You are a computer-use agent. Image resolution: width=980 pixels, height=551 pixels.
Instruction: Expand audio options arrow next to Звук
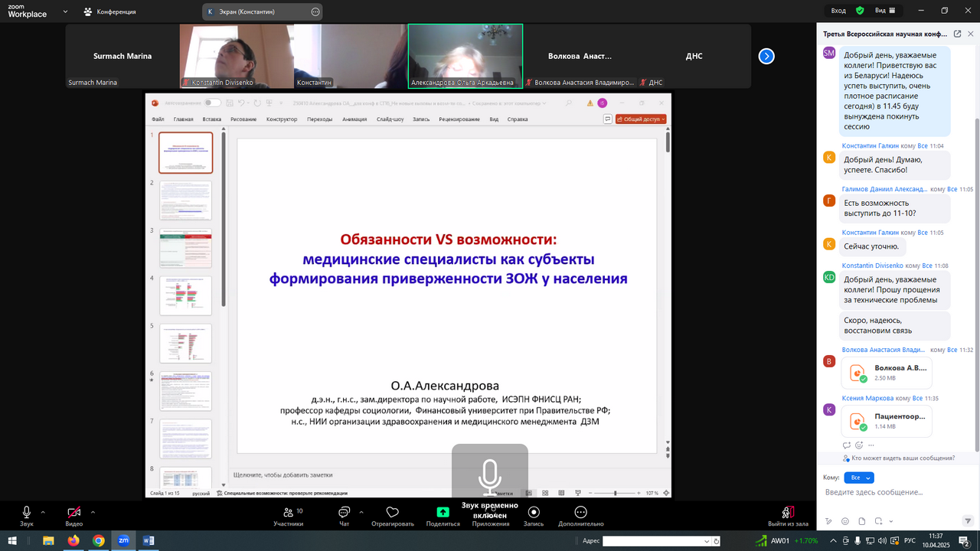[x=43, y=512]
